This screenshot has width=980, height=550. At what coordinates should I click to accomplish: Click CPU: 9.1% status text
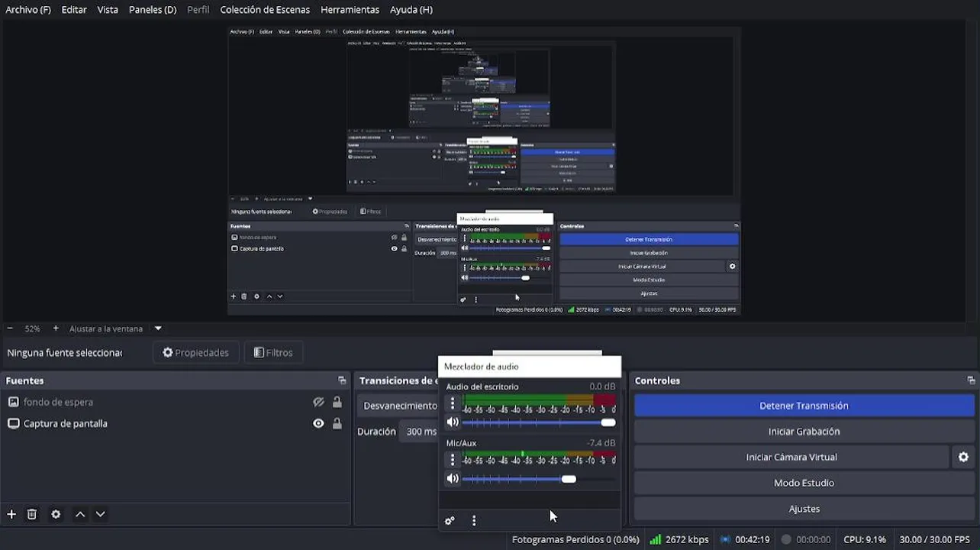865,539
